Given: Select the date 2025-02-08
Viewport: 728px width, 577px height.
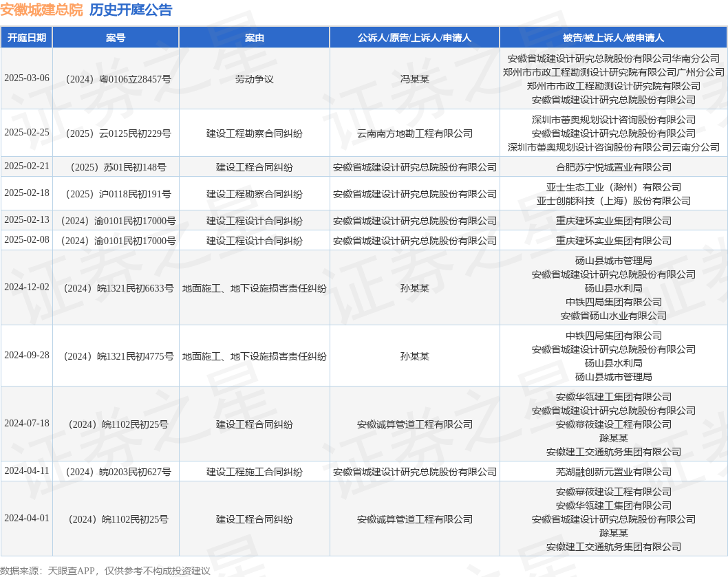Looking at the screenshot, I should tap(27, 240).
